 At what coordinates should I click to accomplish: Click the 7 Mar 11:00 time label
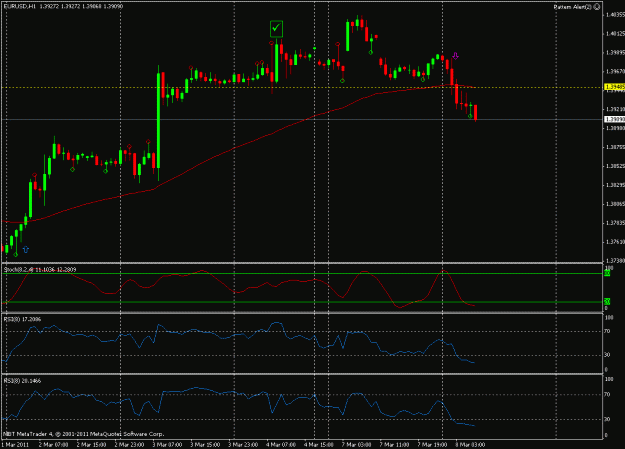click(x=394, y=445)
